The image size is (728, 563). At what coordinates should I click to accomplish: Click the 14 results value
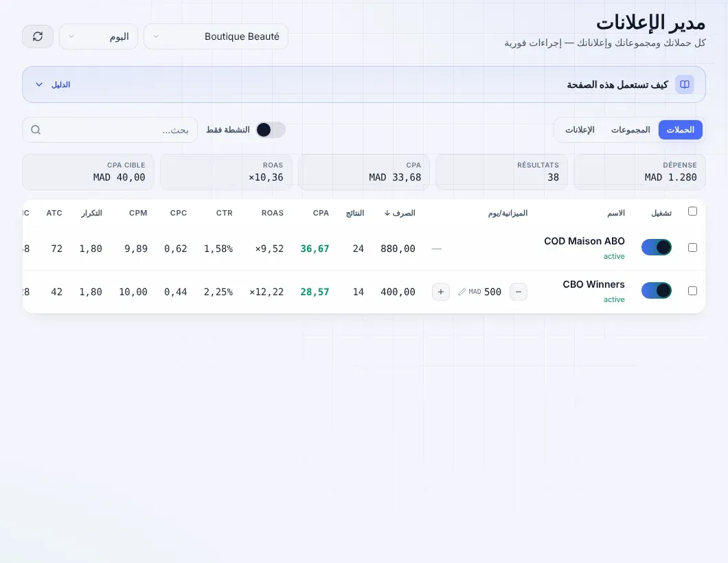359,292
